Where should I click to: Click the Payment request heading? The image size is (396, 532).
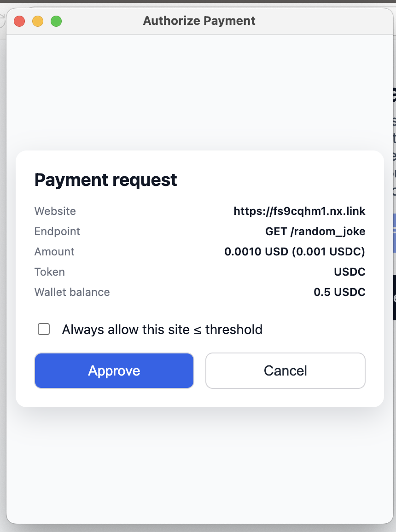coord(106,179)
